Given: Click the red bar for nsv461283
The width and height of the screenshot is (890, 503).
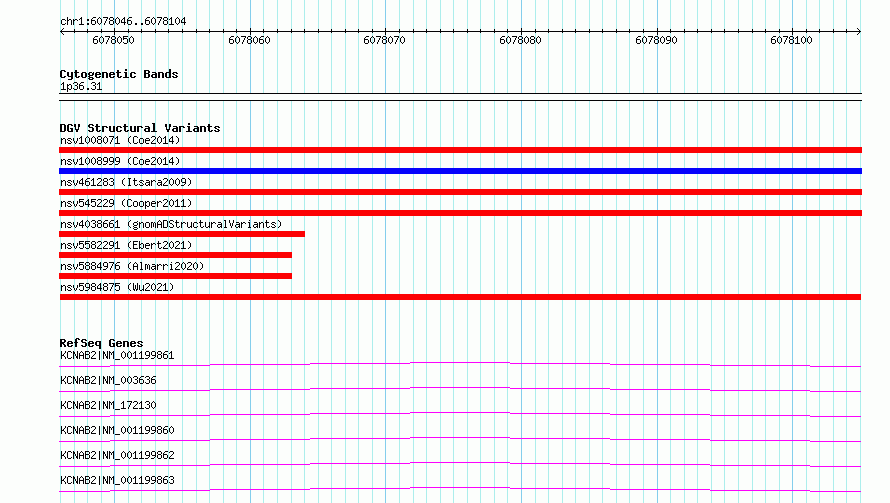Looking at the screenshot, I should pos(460,192).
